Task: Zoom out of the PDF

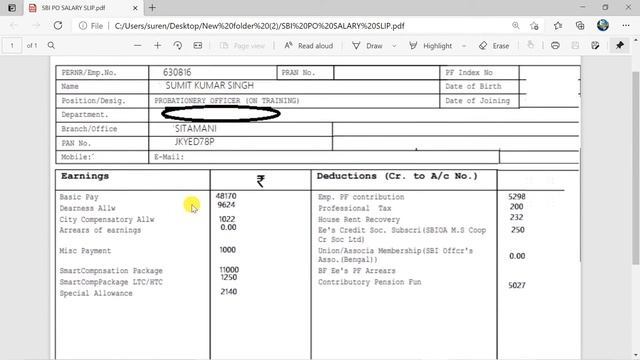Action: pyautogui.click(x=138, y=45)
